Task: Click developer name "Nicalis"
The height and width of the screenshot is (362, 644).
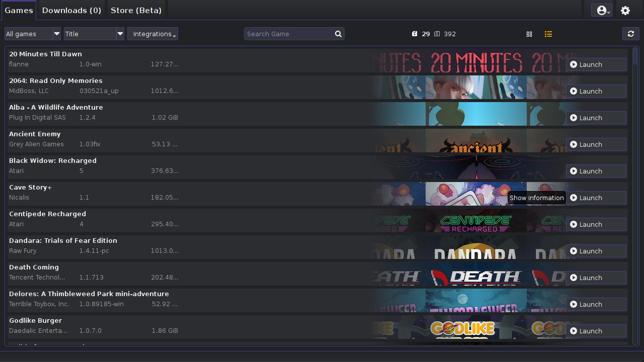Action: point(19,197)
